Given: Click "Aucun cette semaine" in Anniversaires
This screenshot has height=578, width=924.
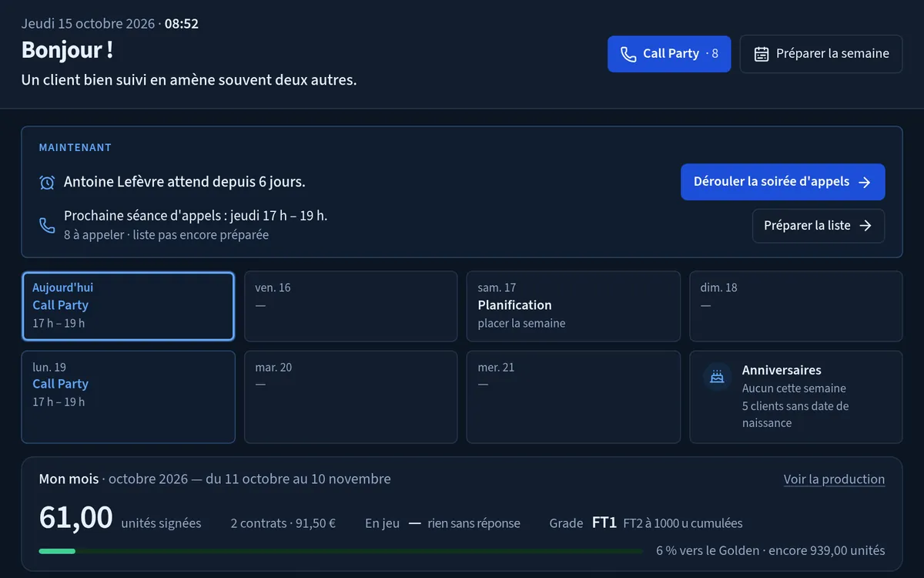Looking at the screenshot, I should click(x=794, y=388).
